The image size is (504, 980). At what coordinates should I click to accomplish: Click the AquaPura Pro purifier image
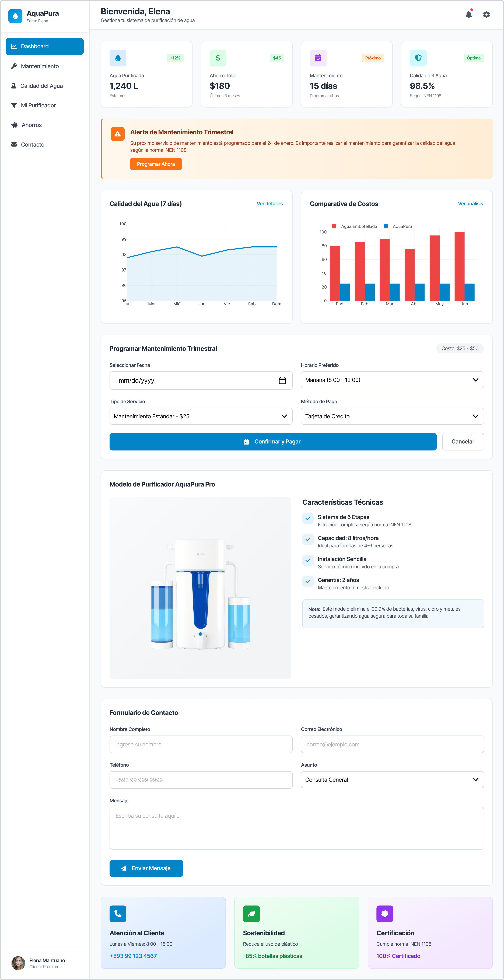(200, 588)
